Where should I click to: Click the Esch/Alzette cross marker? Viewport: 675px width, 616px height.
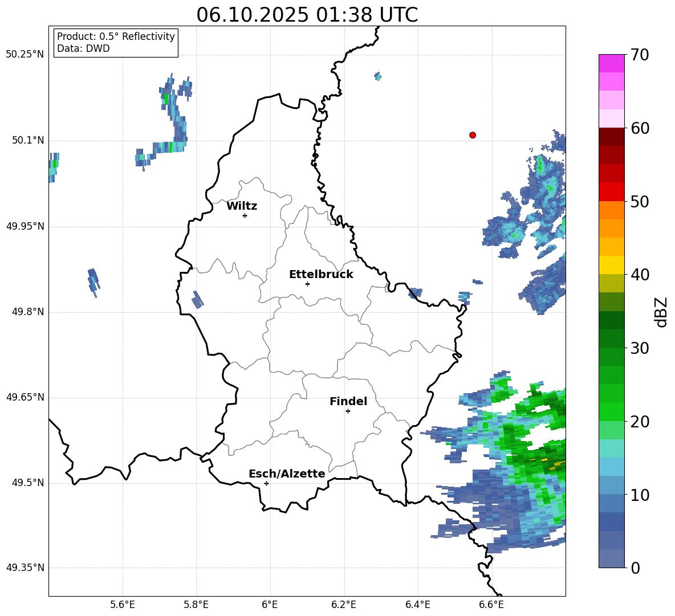point(266,483)
